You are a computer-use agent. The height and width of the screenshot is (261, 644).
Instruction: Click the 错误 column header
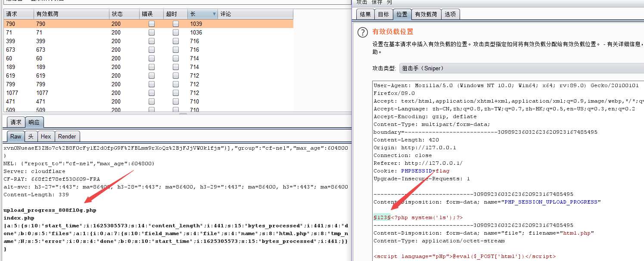pyautogui.click(x=152, y=14)
